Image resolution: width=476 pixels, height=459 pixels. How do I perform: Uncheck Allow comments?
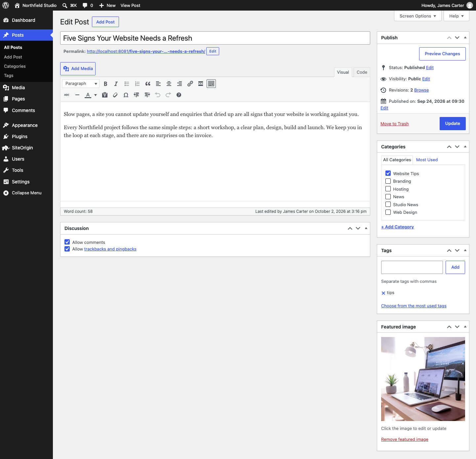[67, 242]
